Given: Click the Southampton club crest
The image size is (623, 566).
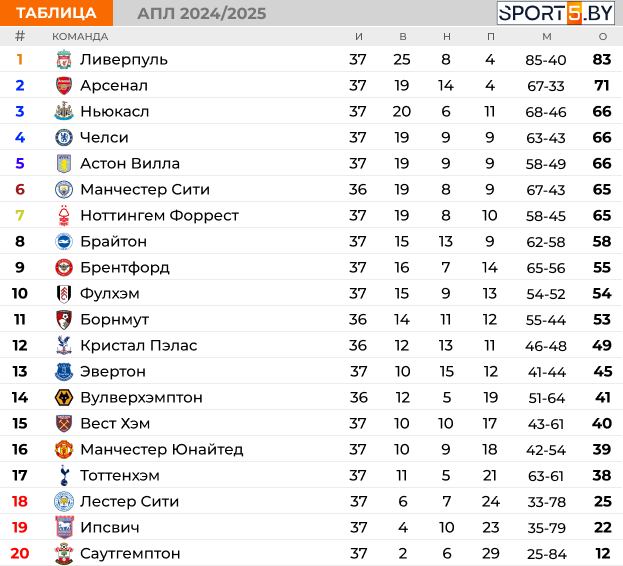Looking at the screenshot, I should [x=64, y=553].
